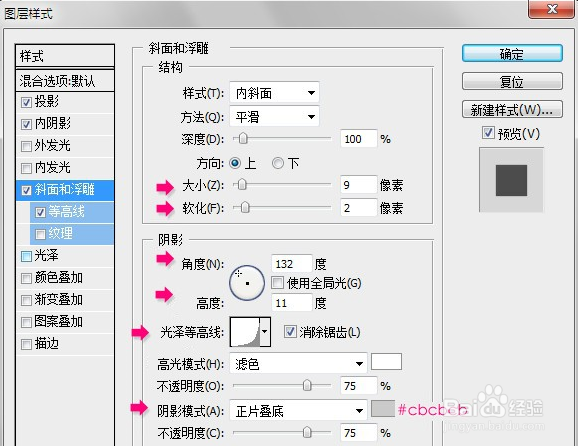578x446 pixels.
Task: Open the gloss contour picker arrow
Action: pos(265,332)
